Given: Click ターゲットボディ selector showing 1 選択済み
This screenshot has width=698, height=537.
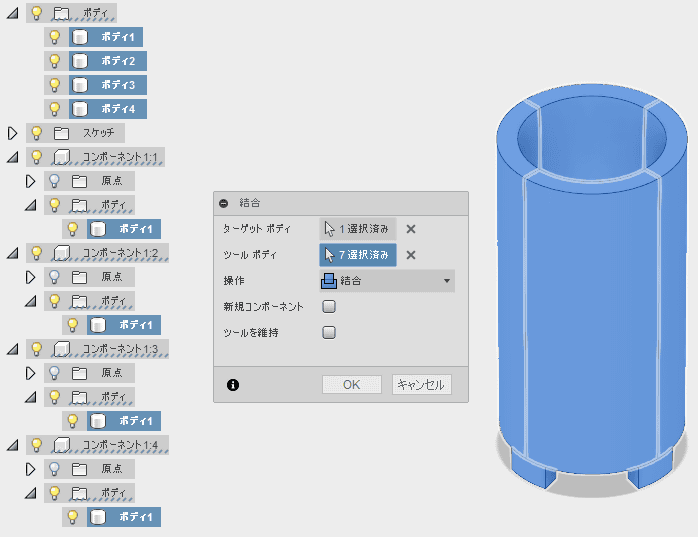Looking at the screenshot, I should coord(358,229).
